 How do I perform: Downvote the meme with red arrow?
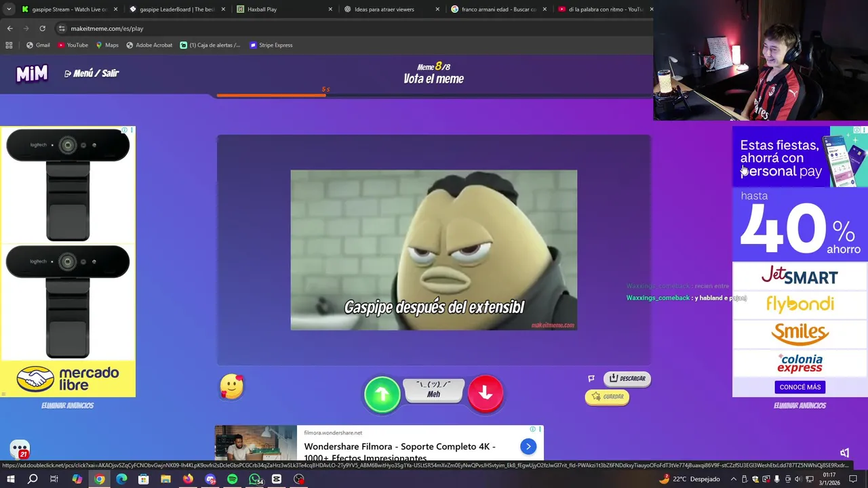pos(486,393)
